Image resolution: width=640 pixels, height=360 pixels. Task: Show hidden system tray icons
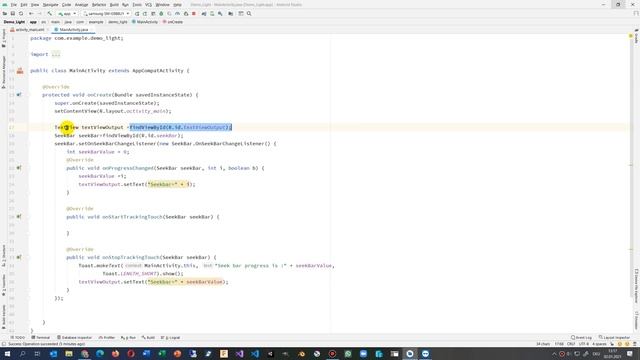pyautogui.click(x=554, y=354)
